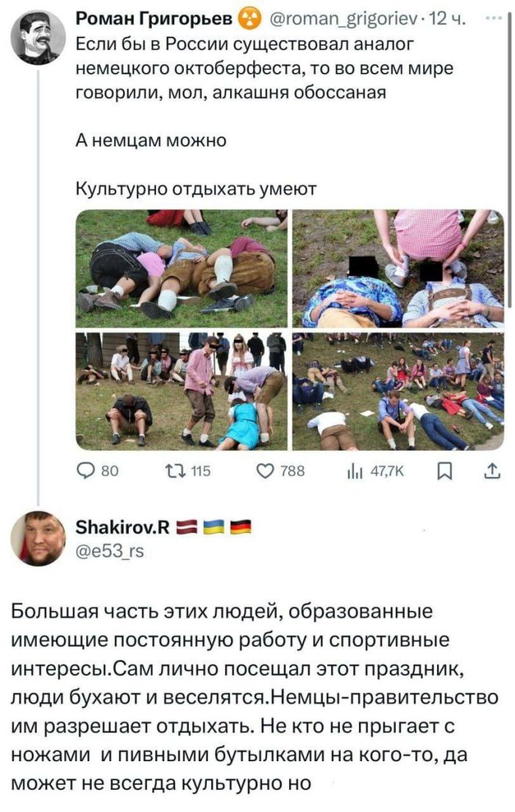This screenshot has width=515, height=812.
Task: Open the bottom-right crowd-on-hill photo
Action: click(x=398, y=391)
